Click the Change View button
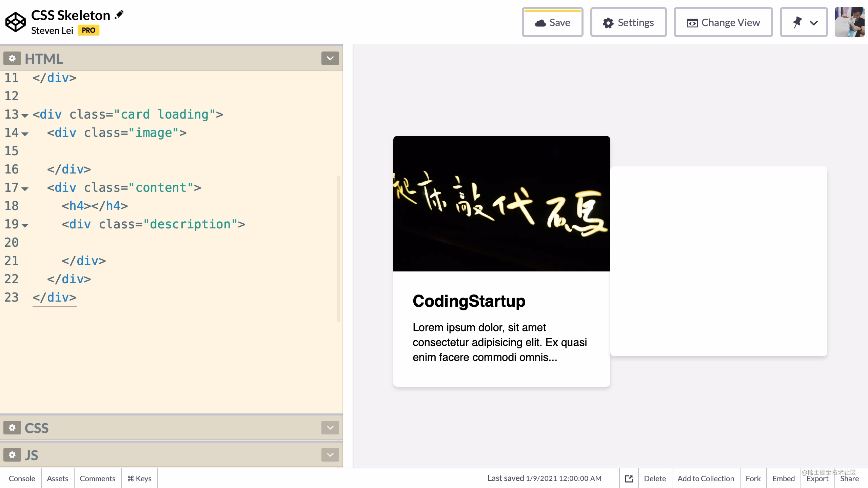Screen dimensions: 868x488 [x=723, y=22]
